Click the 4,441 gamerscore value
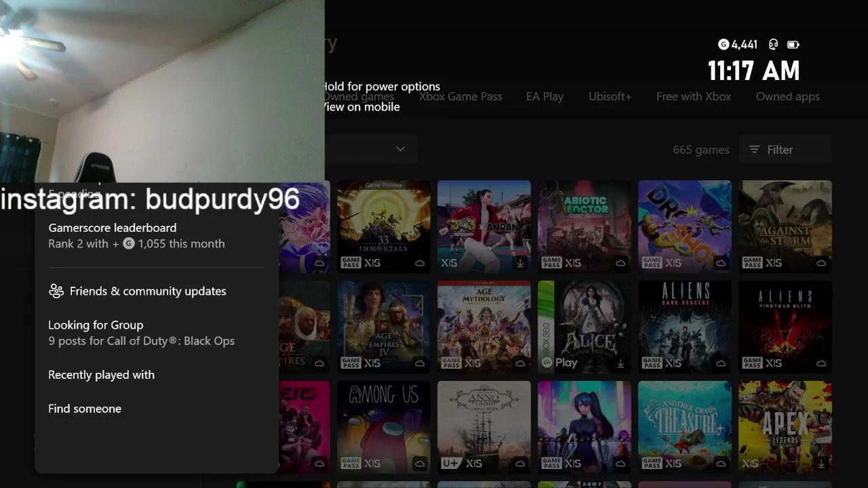This screenshot has width=868, height=488. pos(745,45)
